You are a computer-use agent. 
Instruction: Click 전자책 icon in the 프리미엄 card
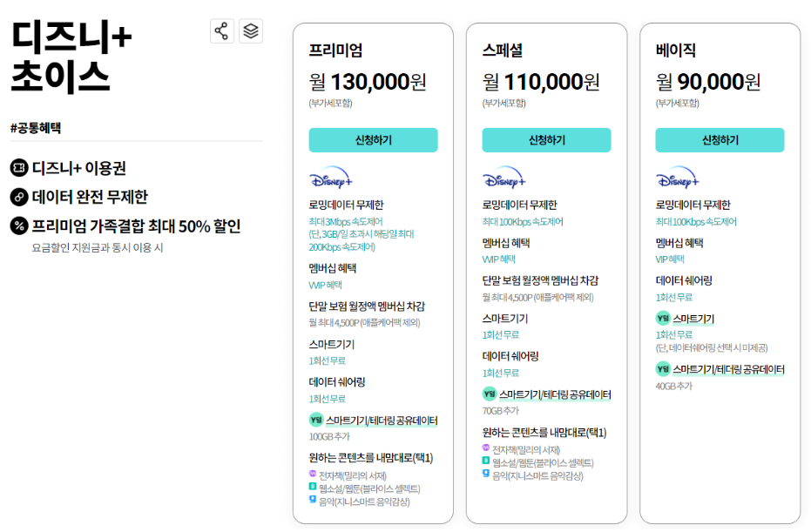click(313, 473)
